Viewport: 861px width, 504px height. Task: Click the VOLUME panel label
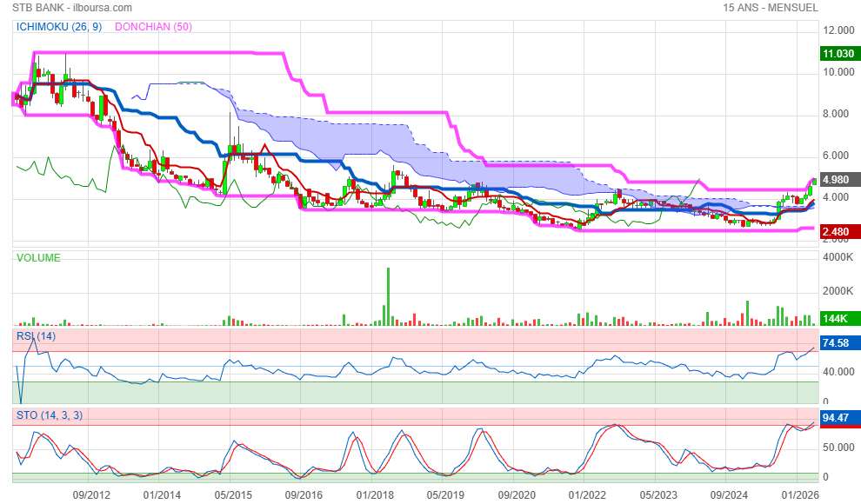[38, 258]
